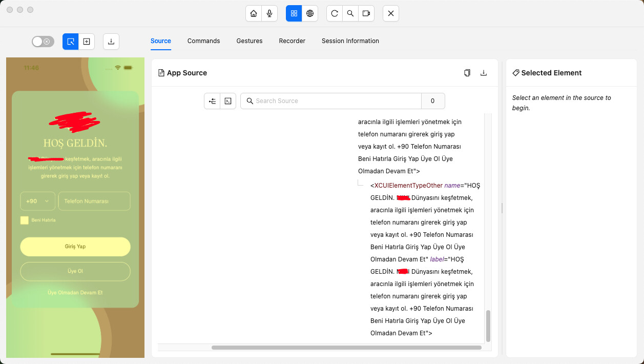The image size is (644, 364).
Task: Copy the app source XML to clipboard
Action: click(x=467, y=73)
